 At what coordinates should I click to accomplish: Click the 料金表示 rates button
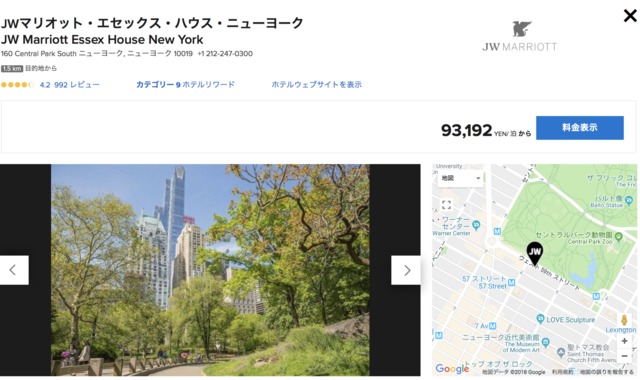580,128
